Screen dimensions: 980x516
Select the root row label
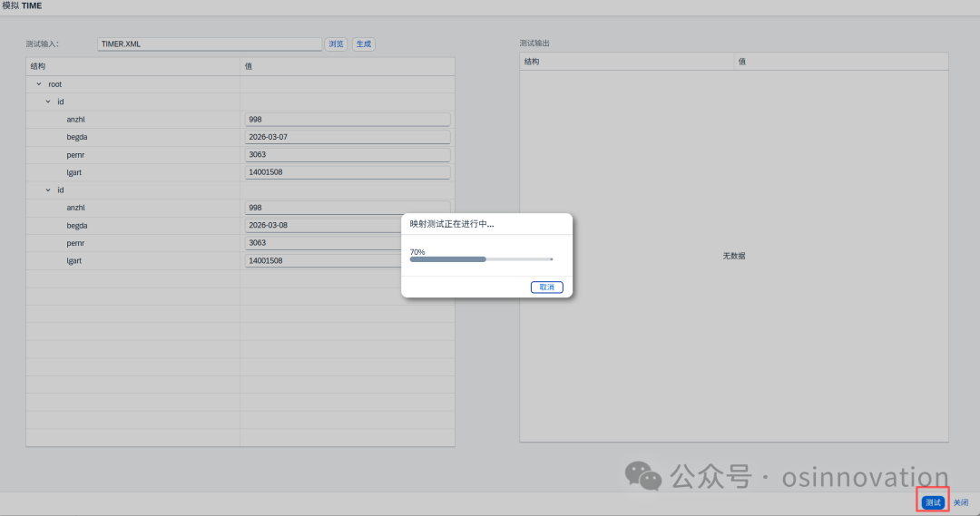(x=55, y=84)
